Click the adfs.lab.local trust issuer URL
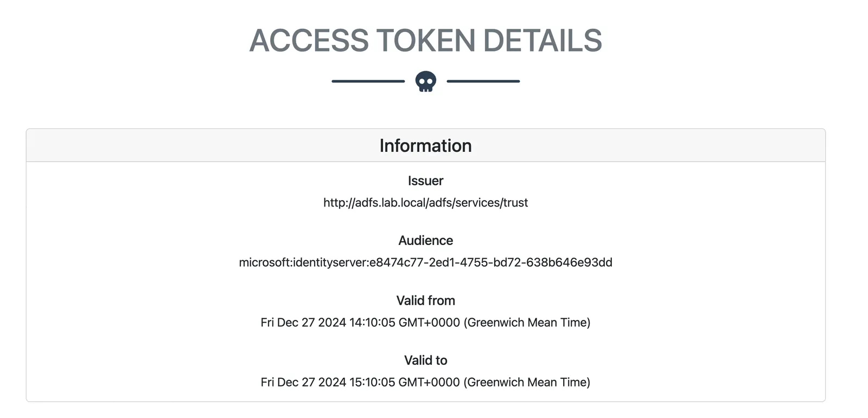Viewport: 868px width, 418px height. coord(426,203)
